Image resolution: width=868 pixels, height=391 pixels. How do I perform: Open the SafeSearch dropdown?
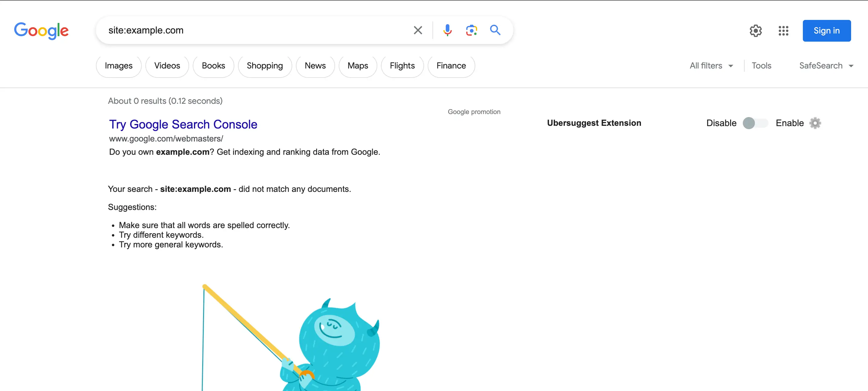(x=826, y=66)
